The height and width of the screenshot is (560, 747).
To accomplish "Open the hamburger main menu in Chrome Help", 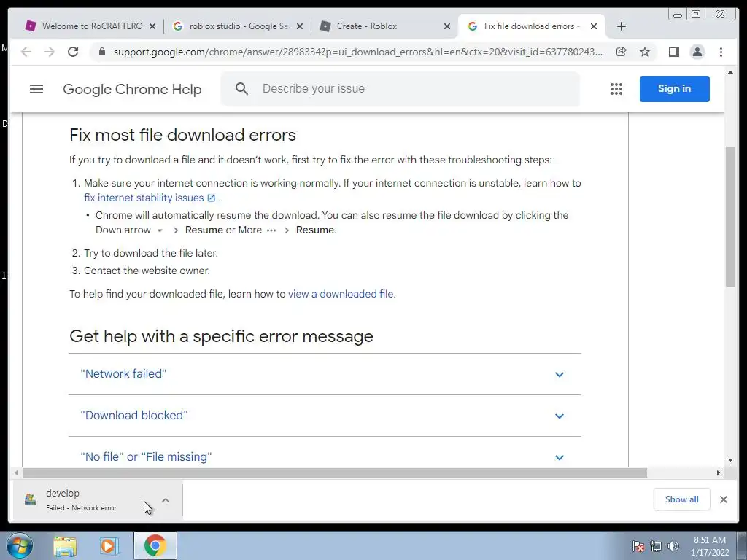I will point(36,89).
